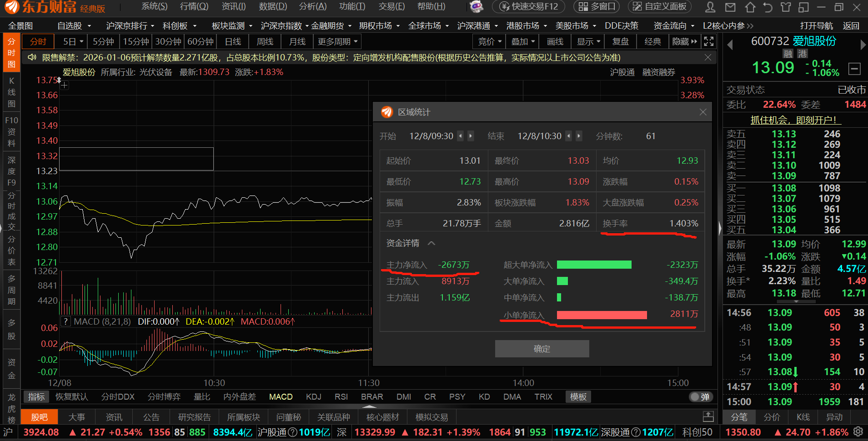
Task: Switch to 15分钟 period
Action: tap(136, 42)
